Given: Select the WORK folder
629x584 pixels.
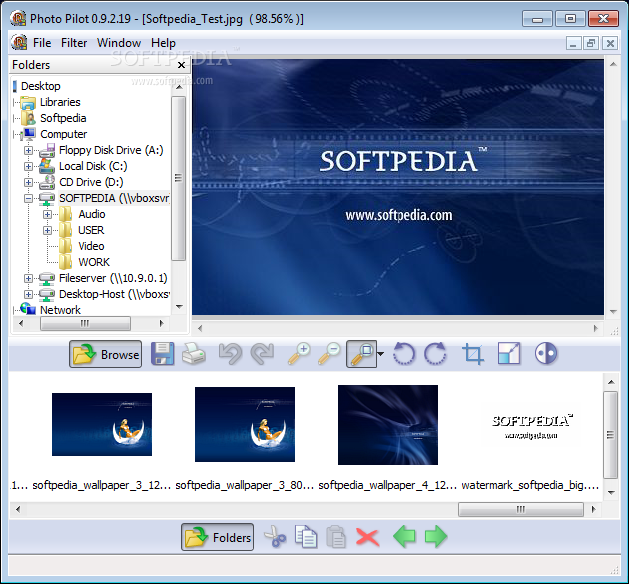Looking at the screenshot, I should pyautogui.click(x=94, y=262).
